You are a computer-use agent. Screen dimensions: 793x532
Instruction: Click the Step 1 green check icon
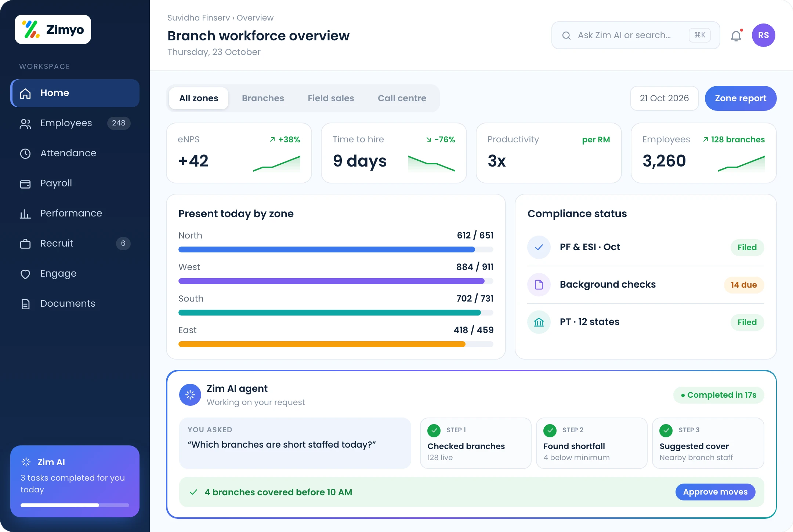434,430
